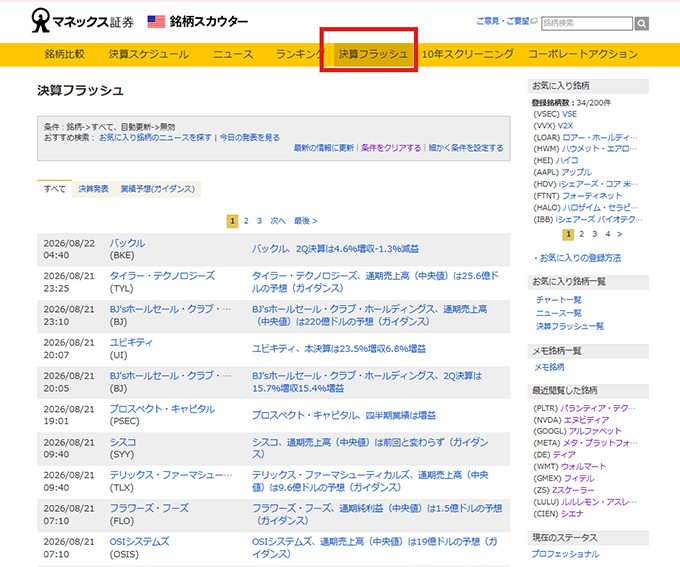
Task: Click the US flag icon beside 銘柄スカウター
Action: [x=156, y=21]
